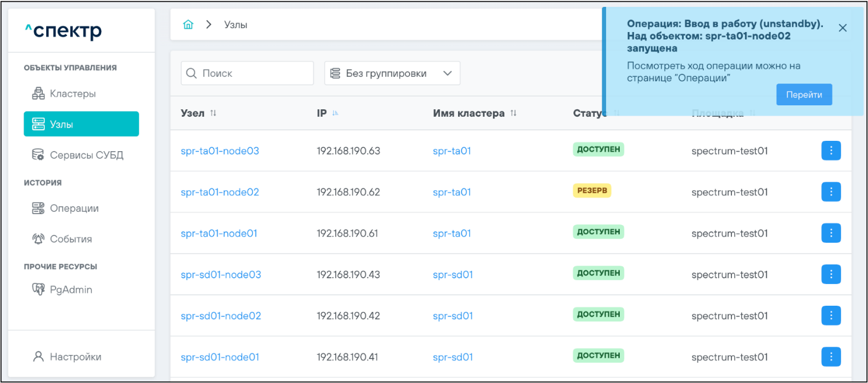Sort by IP column sort icon
The image size is (868, 383).
(336, 113)
